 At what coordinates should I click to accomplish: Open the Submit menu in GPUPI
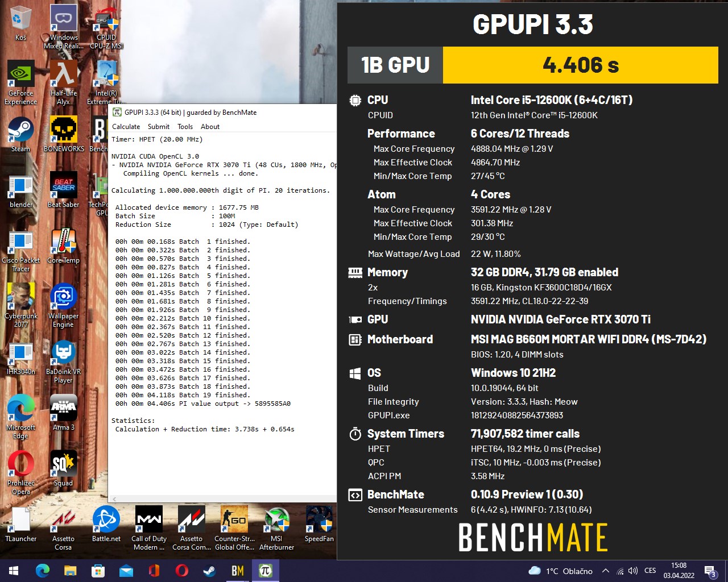[159, 127]
